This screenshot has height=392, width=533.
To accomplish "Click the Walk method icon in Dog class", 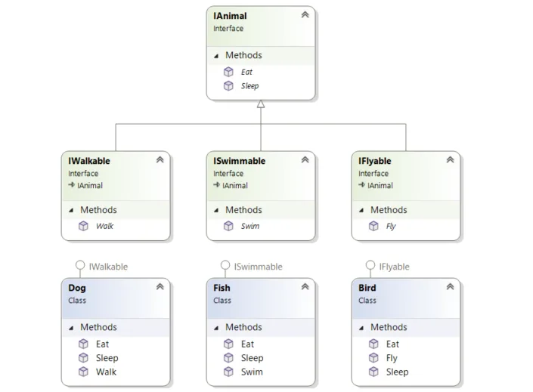I will point(83,372).
